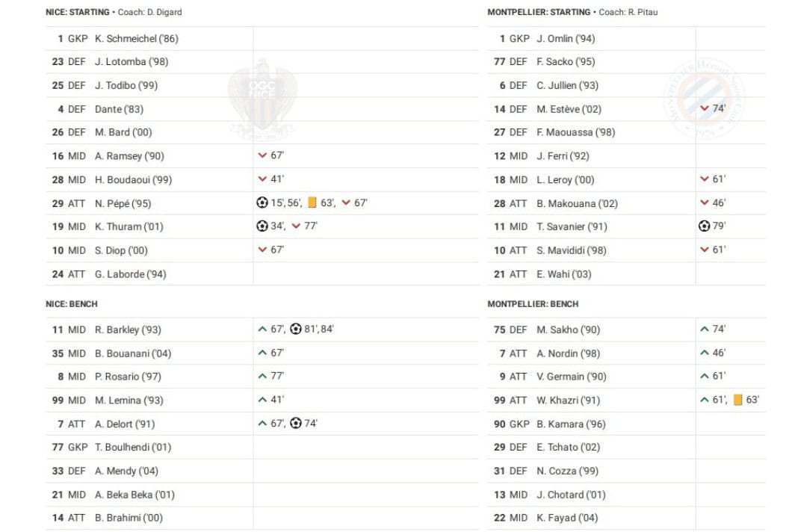The height and width of the screenshot is (532, 798).
Task: Click R. Barkley's goal ball icon
Action: click(x=296, y=329)
